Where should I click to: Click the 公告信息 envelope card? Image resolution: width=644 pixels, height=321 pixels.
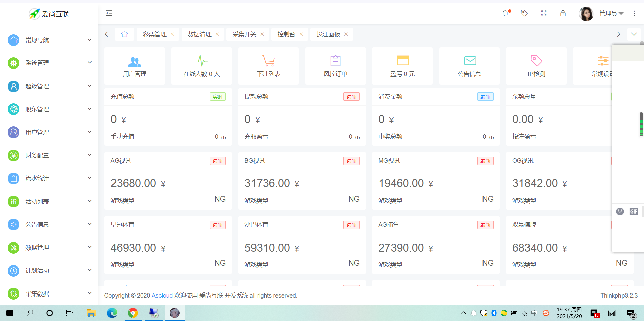[x=469, y=66]
